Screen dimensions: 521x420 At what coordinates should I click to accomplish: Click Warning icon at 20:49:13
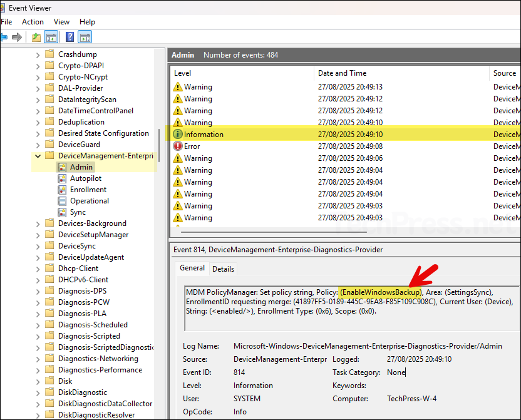178,86
